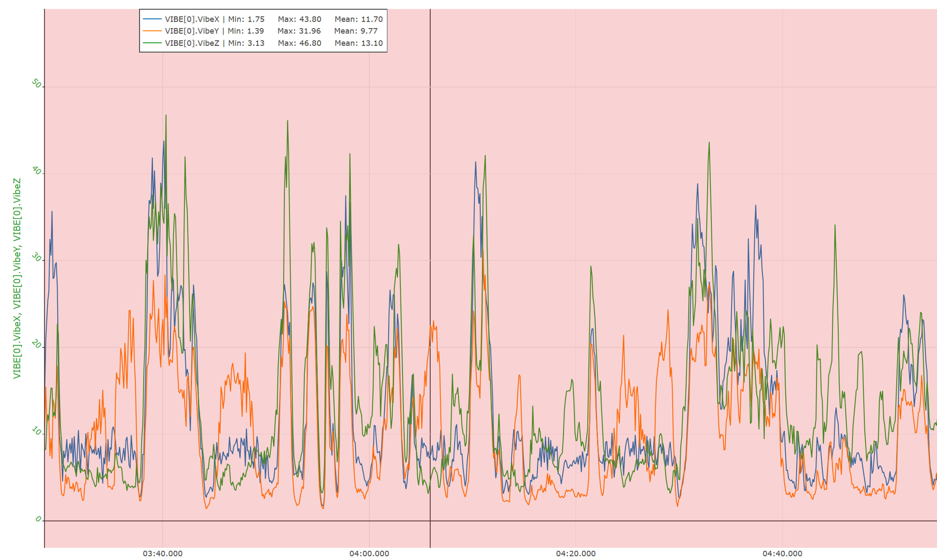Image resolution: width=937 pixels, height=560 pixels.
Task: Click the 04:20.000 x-axis tick label
Action: point(575,553)
